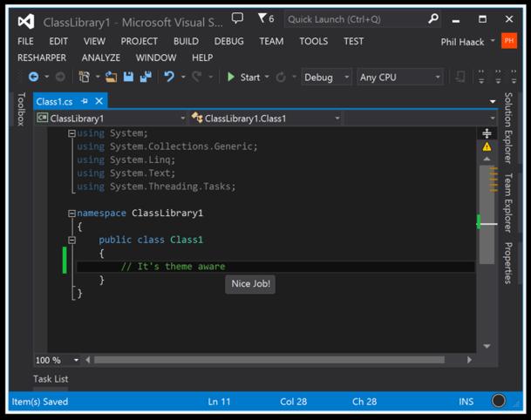
Task: Click the circle icon in the status bar
Action: (x=499, y=401)
